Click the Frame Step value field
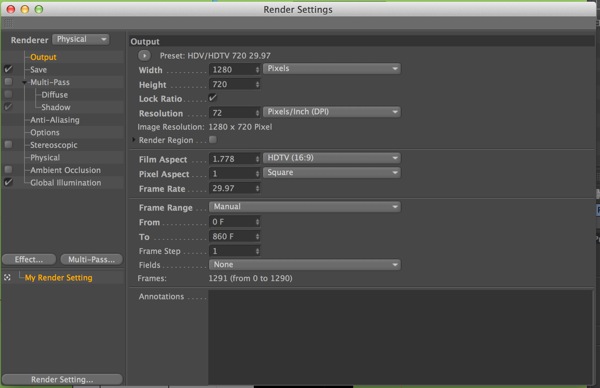600x388 pixels. (x=231, y=251)
